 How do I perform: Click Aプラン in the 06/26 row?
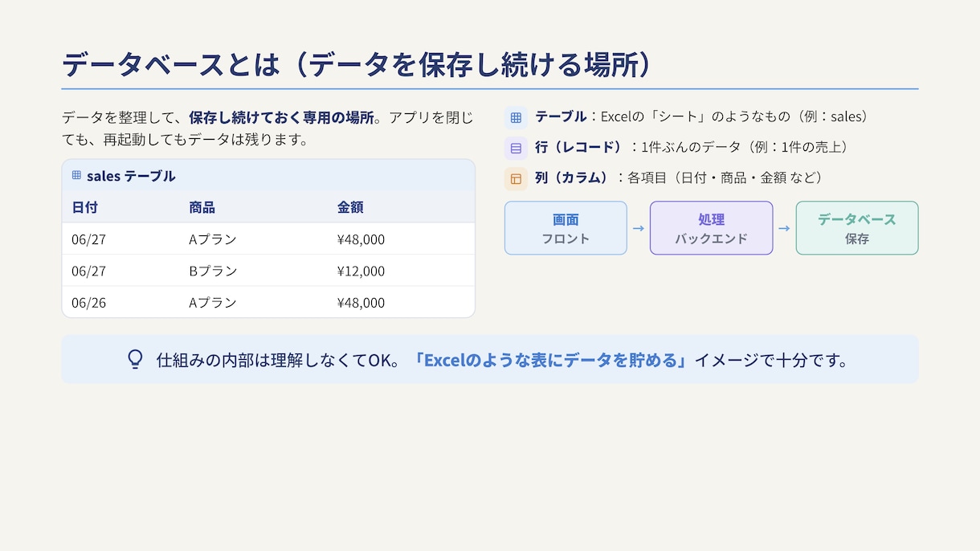tap(213, 302)
